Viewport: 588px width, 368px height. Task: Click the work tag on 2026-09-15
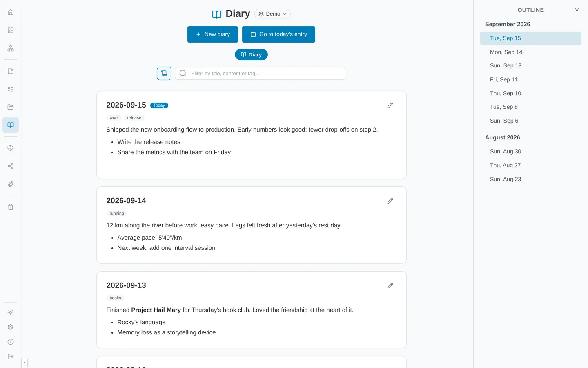pos(114,118)
